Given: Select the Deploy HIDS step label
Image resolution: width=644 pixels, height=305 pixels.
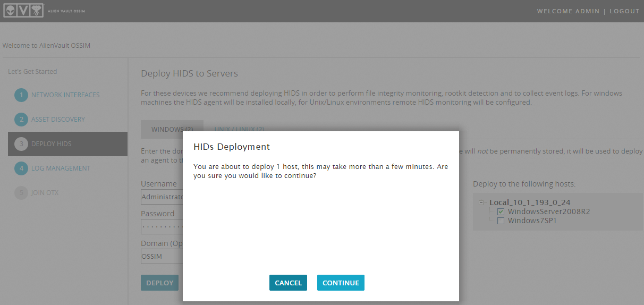Looking at the screenshot, I should (51, 144).
